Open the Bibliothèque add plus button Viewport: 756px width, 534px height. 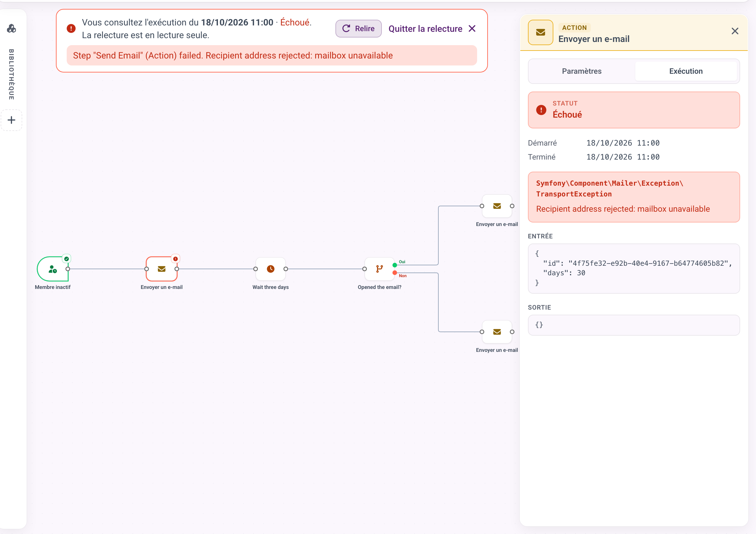click(11, 120)
